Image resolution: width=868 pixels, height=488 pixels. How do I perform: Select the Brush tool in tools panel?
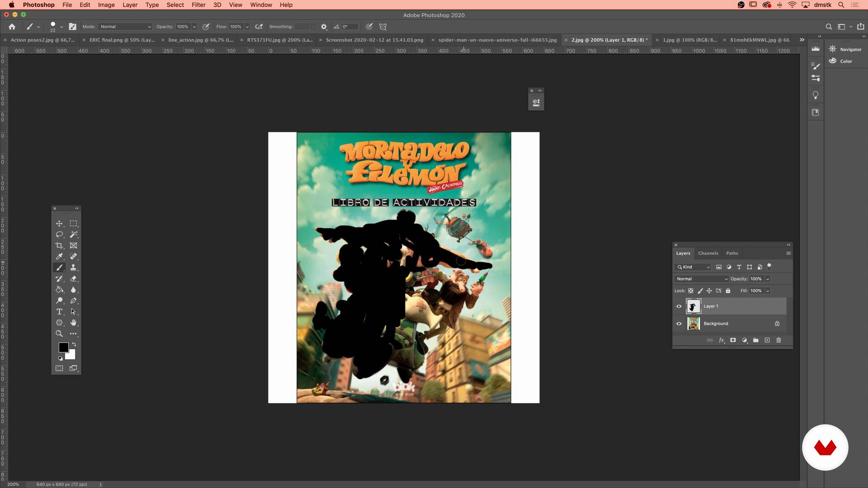point(59,267)
